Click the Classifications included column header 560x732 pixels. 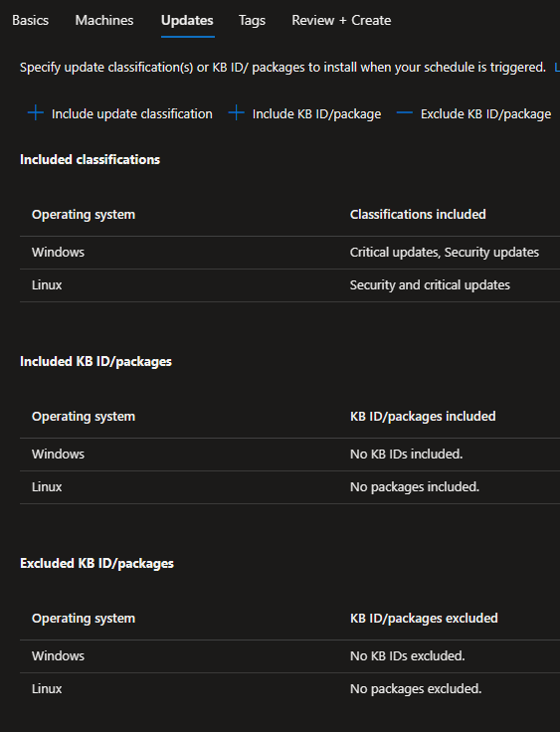pyautogui.click(x=418, y=214)
